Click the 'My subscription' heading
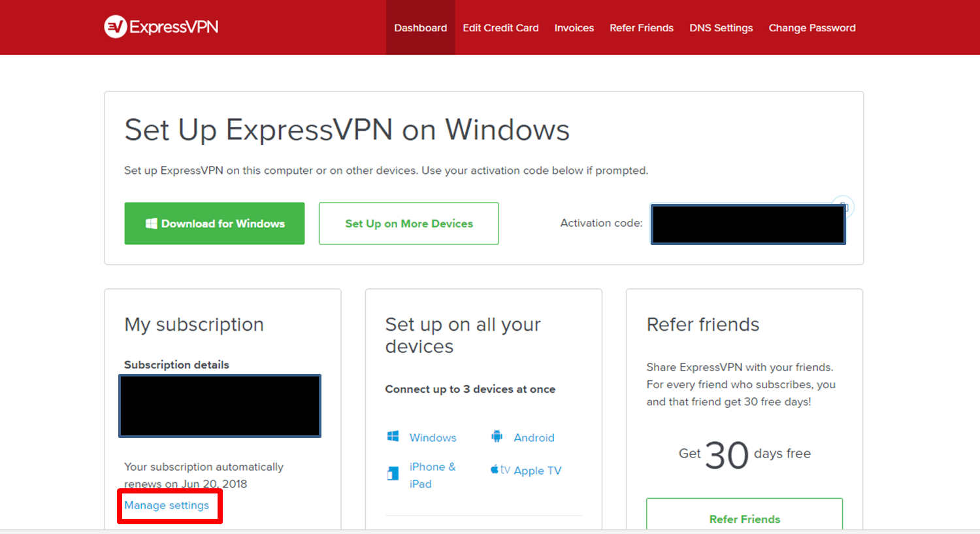980x534 pixels. 194,325
